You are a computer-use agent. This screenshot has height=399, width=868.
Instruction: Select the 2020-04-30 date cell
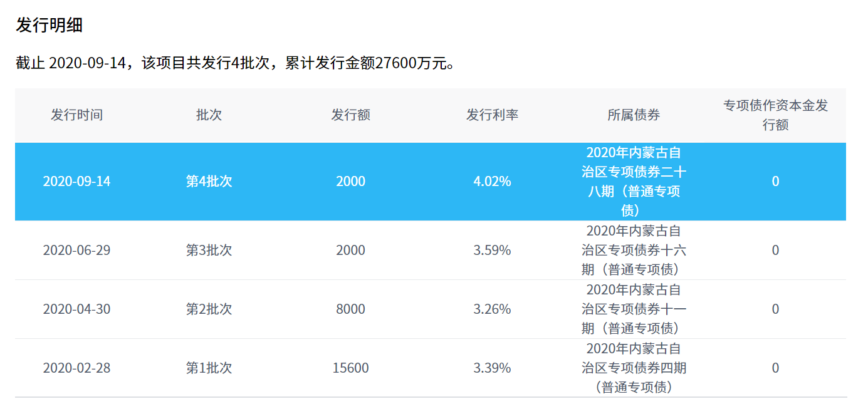(76, 309)
